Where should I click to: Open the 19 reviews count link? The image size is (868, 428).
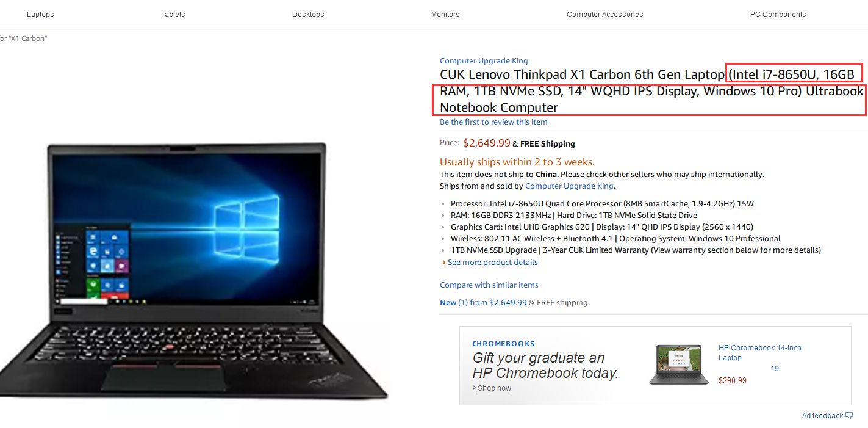(x=775, y=369)
